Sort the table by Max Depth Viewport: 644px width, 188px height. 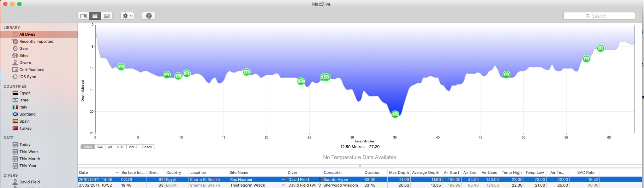coord(399,172)
